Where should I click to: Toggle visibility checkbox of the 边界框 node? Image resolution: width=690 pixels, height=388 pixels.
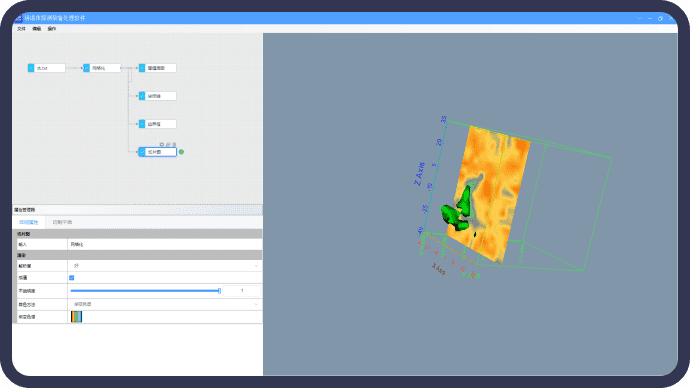point(142,124)
